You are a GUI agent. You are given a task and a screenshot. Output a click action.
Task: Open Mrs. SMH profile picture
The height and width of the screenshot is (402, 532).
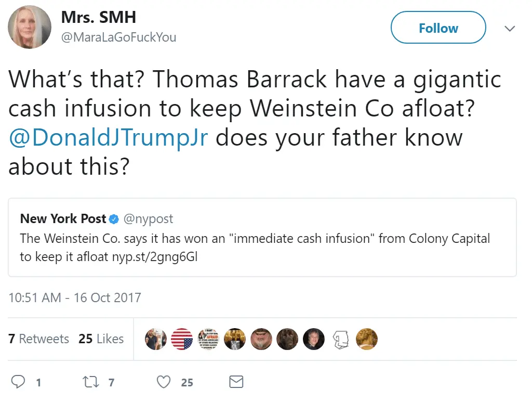click(x=30, y=27)
